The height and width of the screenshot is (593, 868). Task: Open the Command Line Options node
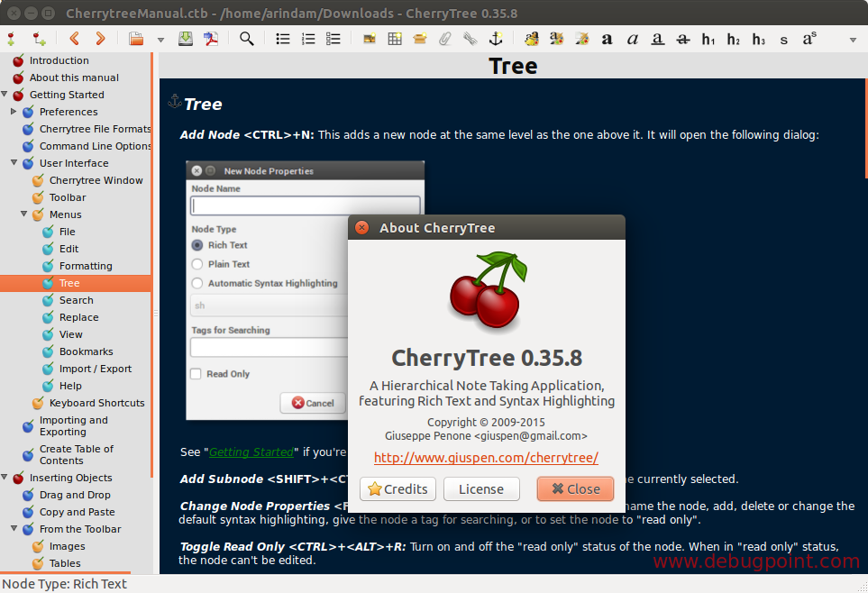pyautogui.click(x=96, y=146)
